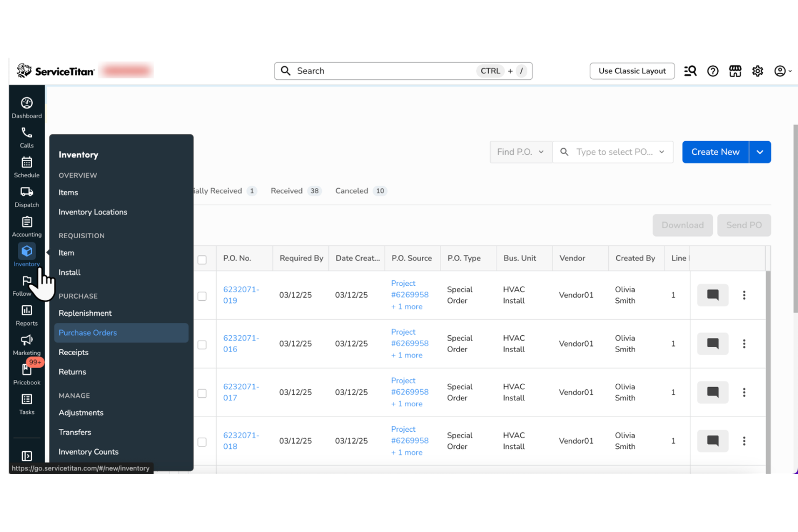The image size is (798, 532).
Task: Open the Dashboard from the sidebar
Action: tap(26, 106)
